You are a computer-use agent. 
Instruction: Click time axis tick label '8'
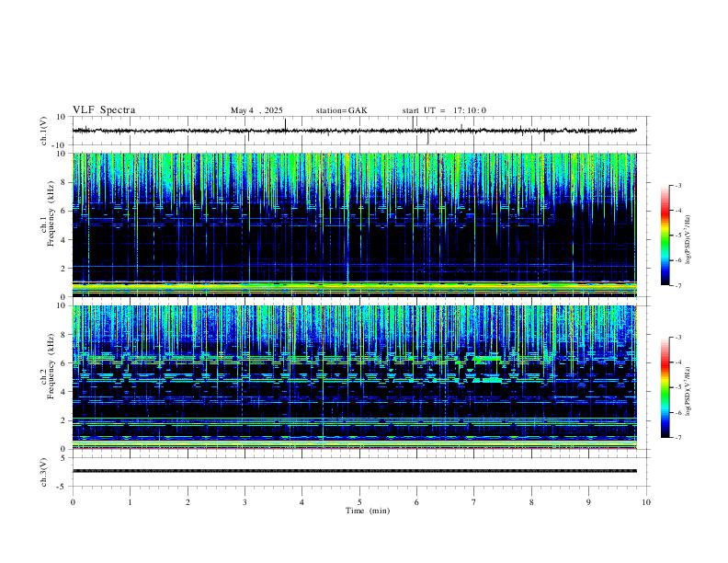tap(531, 502)
